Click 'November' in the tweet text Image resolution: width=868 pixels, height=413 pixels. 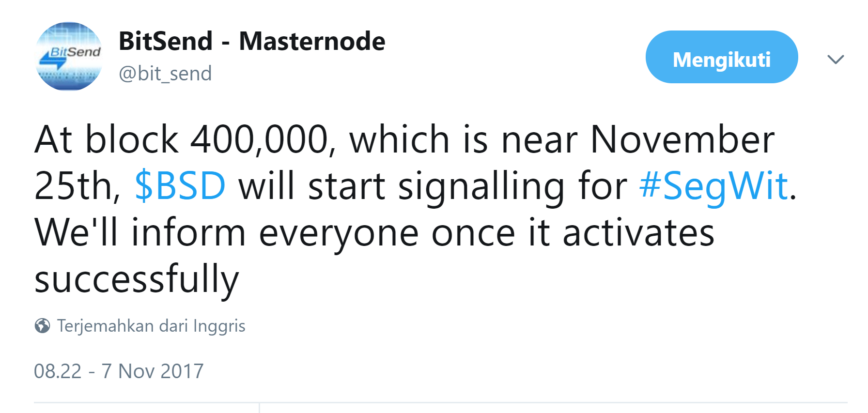[x=682, y=139]
